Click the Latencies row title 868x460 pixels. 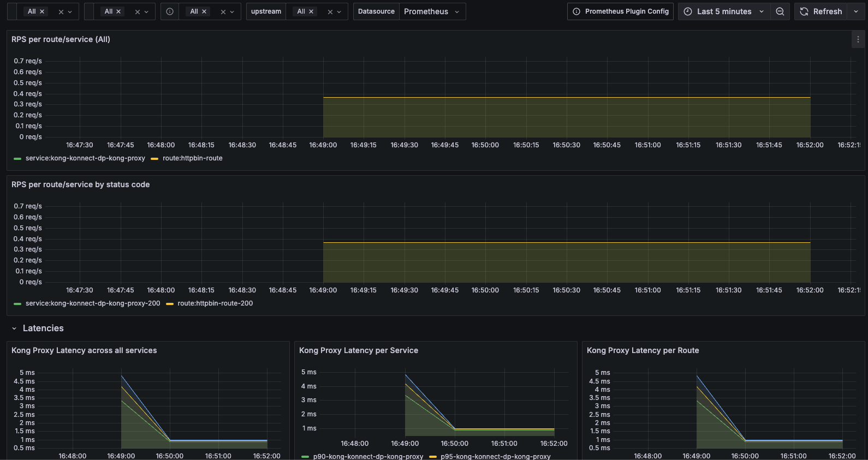coord(43,328)
